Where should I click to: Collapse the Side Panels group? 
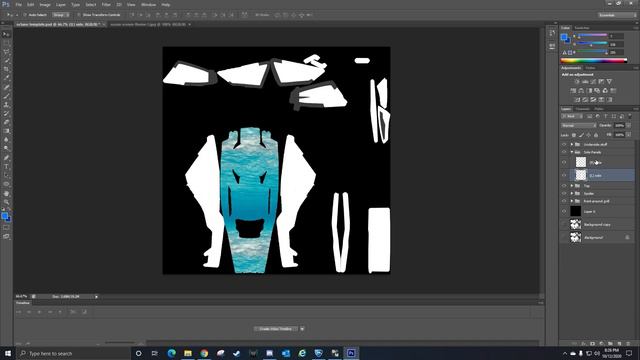571,152
